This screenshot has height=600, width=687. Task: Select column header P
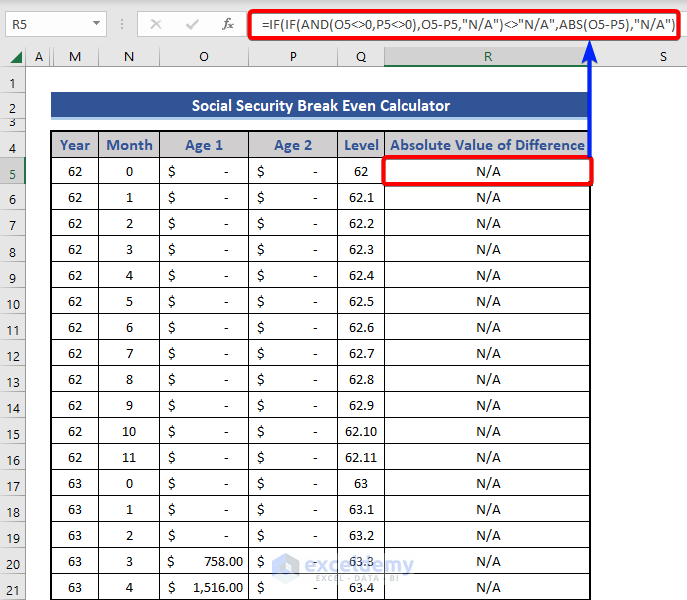293,57
